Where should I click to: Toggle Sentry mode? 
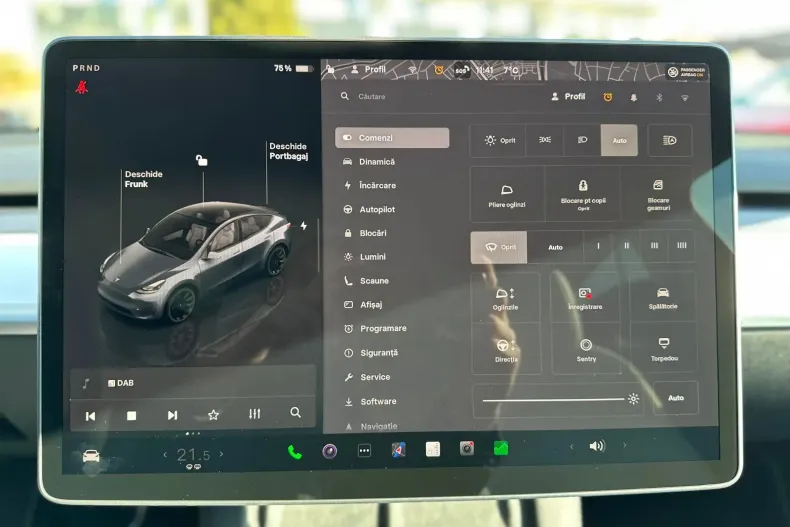(586, 351)
